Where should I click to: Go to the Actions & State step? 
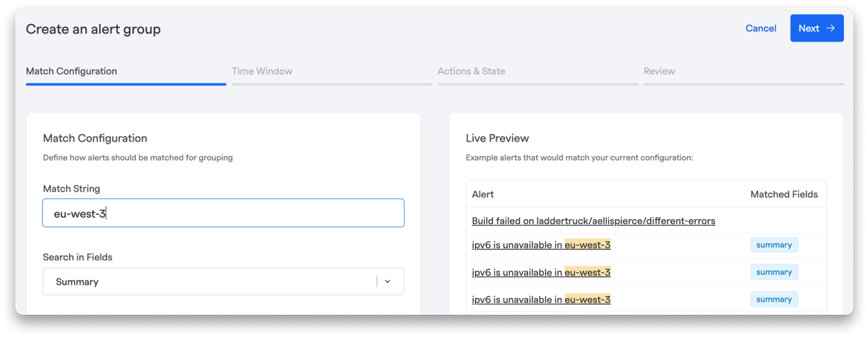(471, 71)
